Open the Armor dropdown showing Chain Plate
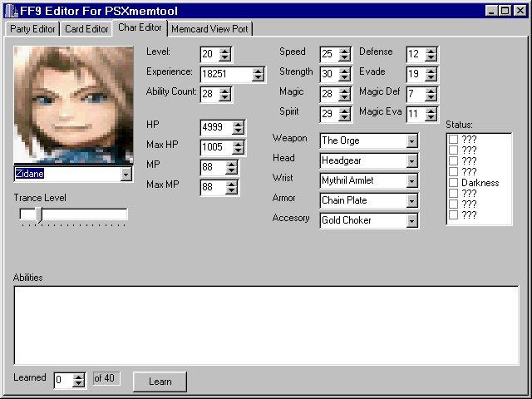532x399 pixels. [412, 201]
